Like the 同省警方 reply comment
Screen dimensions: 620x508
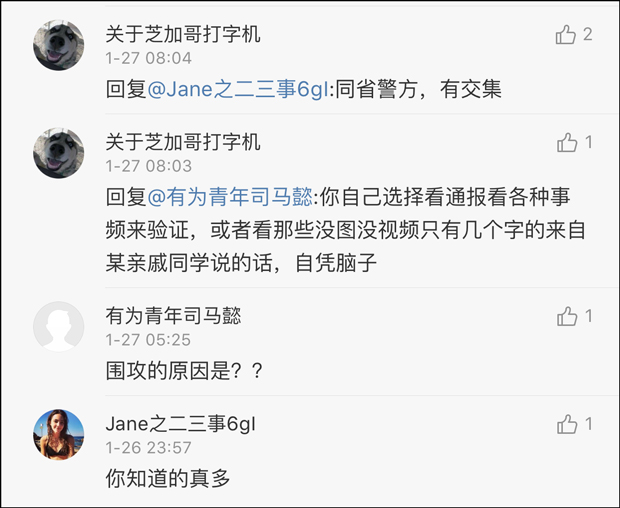(x=566, y=36)
